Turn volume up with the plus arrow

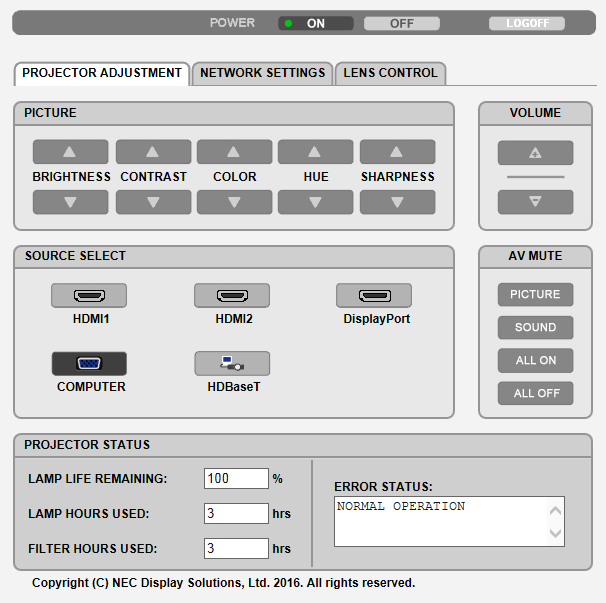click(535, 153)
